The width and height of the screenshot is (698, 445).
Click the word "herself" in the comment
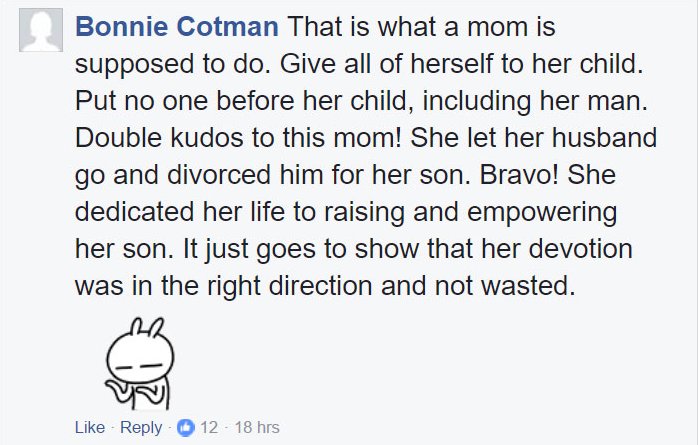(451, 64)
